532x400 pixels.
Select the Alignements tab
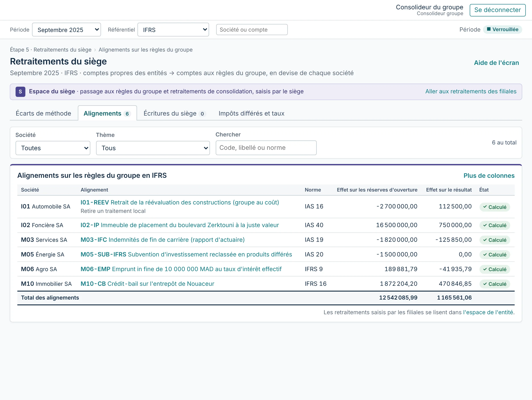[107, 113]
